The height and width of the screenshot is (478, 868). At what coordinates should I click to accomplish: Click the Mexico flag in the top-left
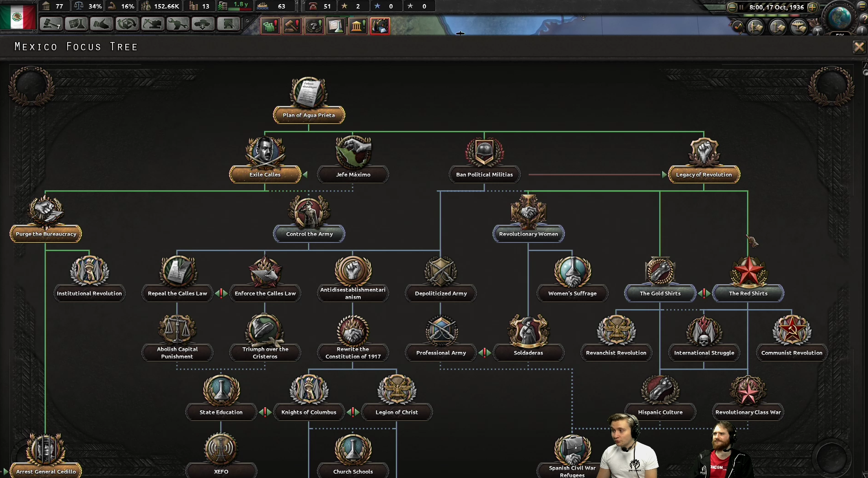pyautogui.click(x=18, y=17)
